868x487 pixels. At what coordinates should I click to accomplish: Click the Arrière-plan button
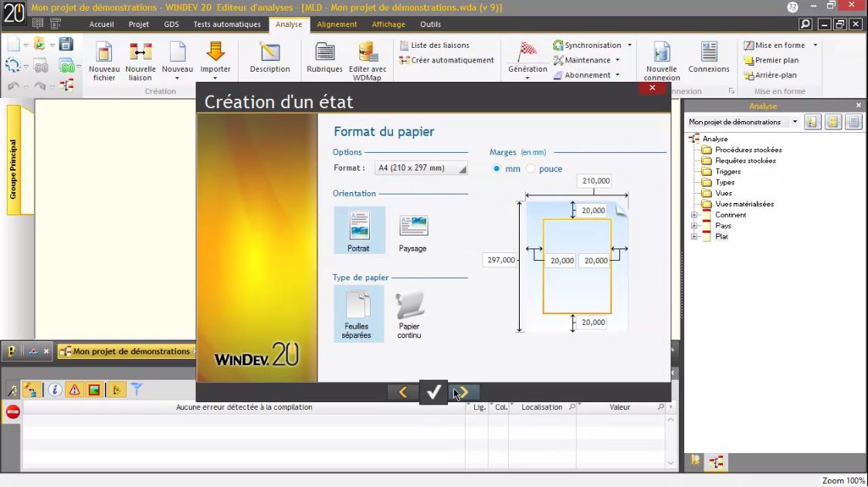(x=770, y=75)
